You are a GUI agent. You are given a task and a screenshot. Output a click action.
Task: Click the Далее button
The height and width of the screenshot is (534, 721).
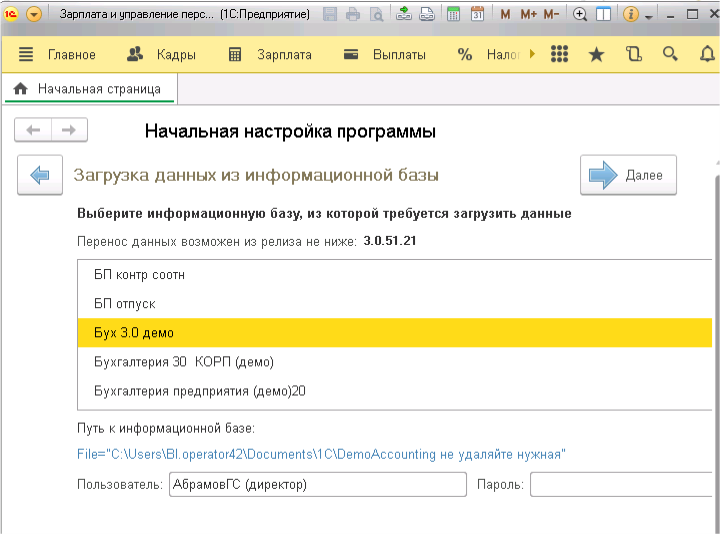[628, 175]
